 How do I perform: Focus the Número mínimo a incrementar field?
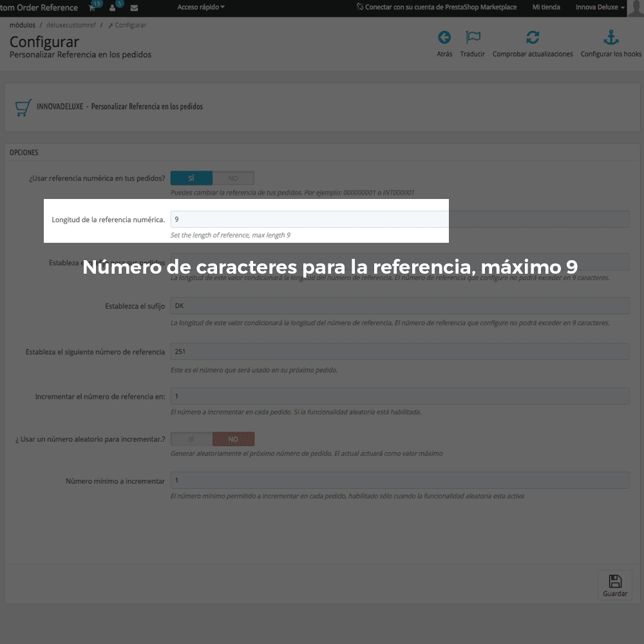click(x=400, y=480)
